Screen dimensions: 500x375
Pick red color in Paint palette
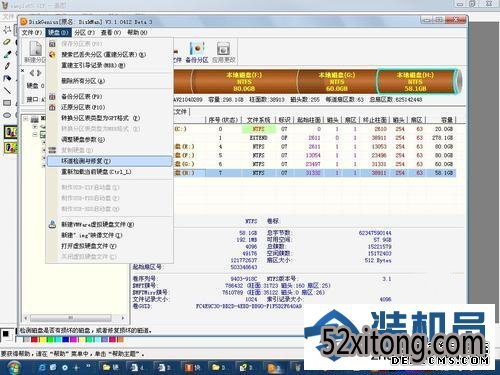click(34, 340)
